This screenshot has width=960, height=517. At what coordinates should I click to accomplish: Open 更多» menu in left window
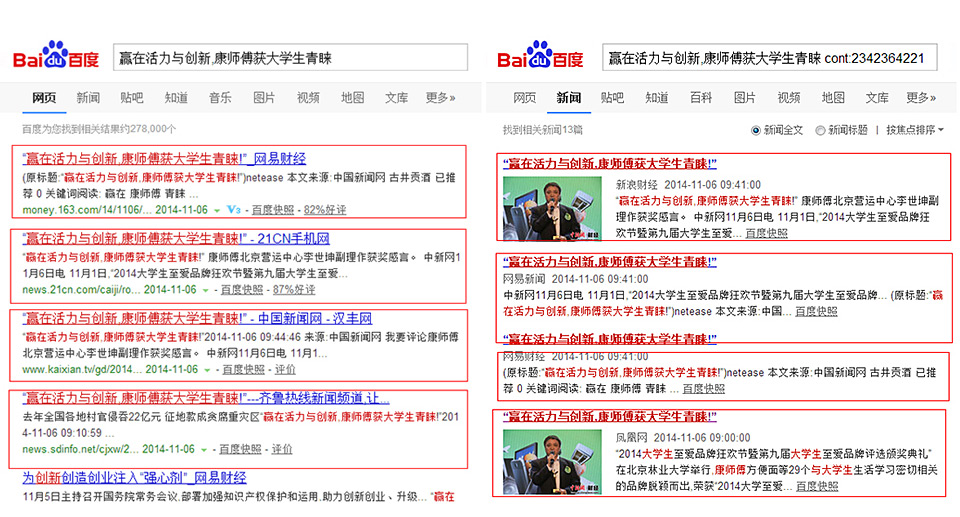(x=440, y=97)
